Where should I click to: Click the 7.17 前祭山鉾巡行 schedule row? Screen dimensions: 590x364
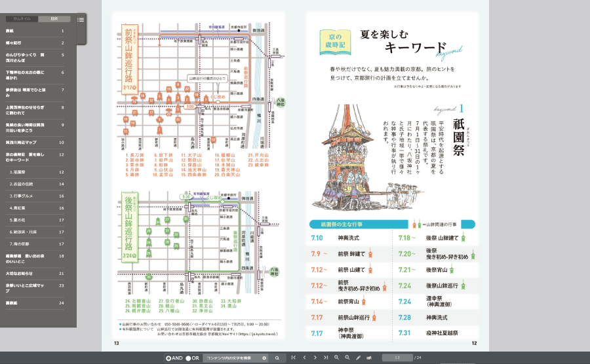(x=349, y=318)
